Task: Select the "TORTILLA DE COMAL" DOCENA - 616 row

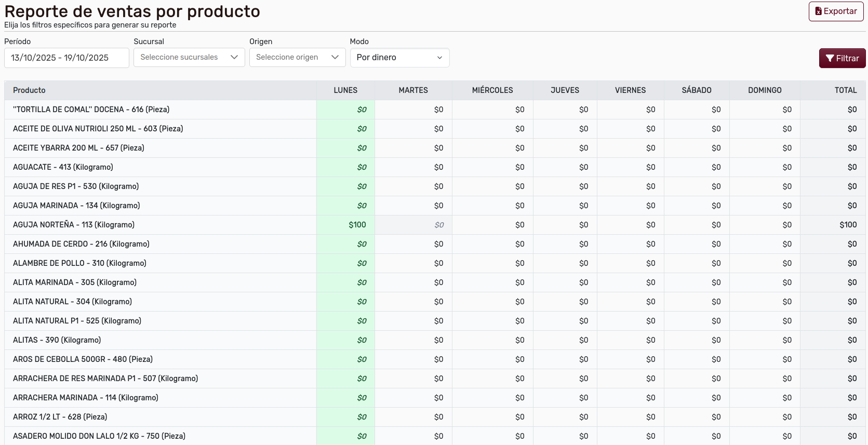Action: tap(435, 110)
